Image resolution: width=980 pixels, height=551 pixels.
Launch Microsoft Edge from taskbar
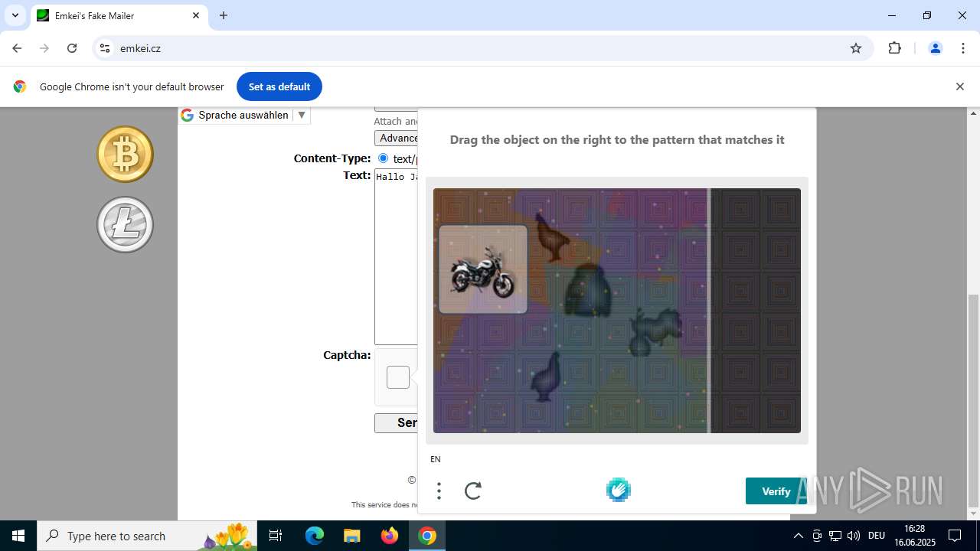(315, 536)
